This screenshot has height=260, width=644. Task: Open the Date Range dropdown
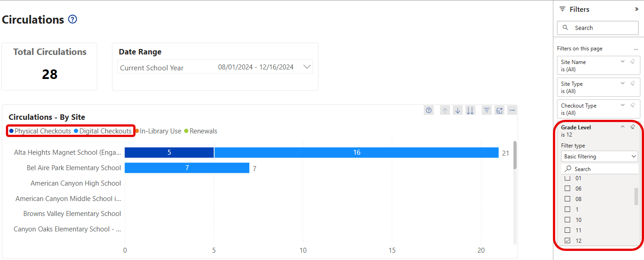pyautogui.click(x=307, y=67)
